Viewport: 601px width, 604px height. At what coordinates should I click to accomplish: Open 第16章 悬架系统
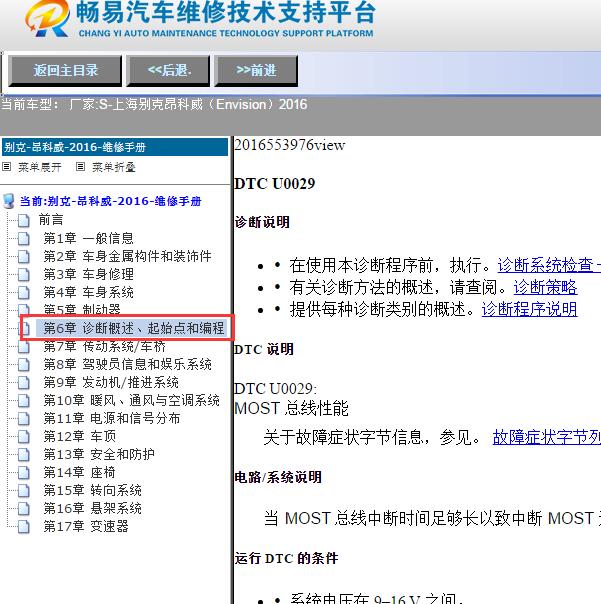click(x=92, y=508)
